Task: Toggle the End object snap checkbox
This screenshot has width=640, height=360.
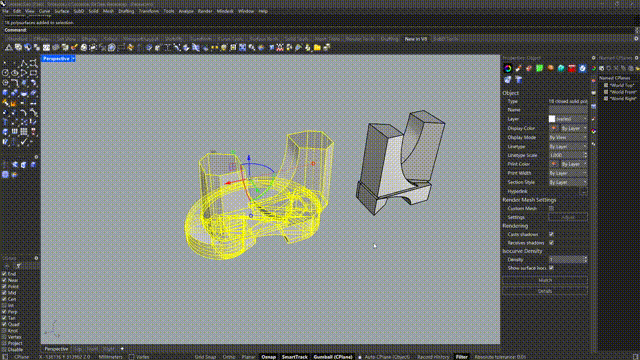Action: [4, 274]
